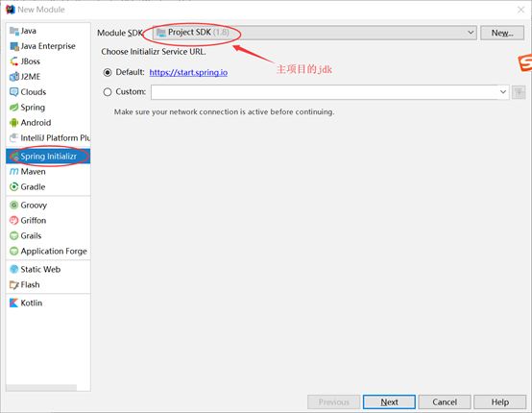The height and width of the screenshot is (413, 532).
Task: Select the Spring leaf icon
Action: [13, 108]
